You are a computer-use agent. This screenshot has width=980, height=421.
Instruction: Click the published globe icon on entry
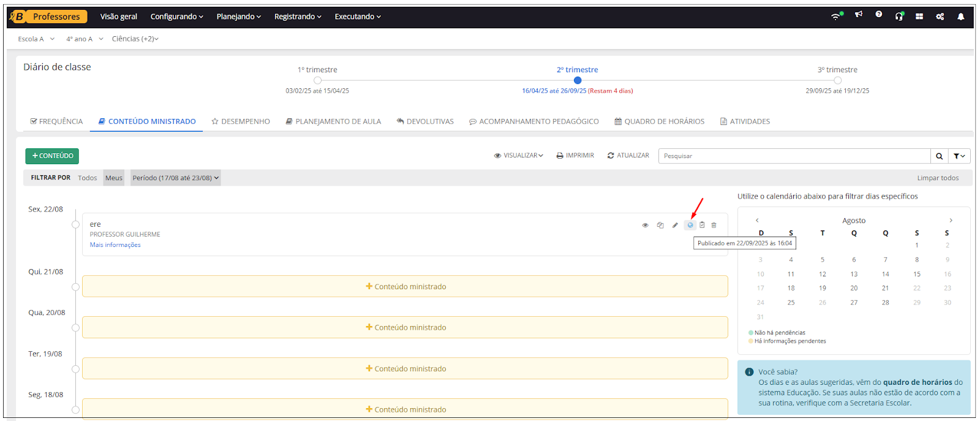click(x=690, y=225)
